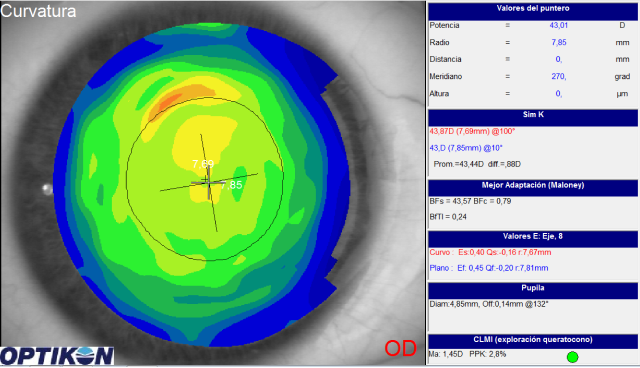Screen dimensions: 640x368
Task: Click the Altura label
Action: 439,93
